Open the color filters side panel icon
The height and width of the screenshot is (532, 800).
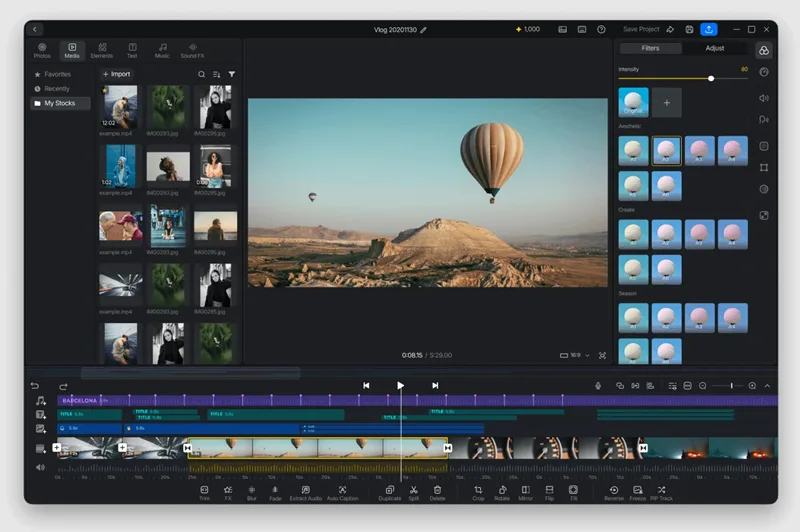(764, 50)
